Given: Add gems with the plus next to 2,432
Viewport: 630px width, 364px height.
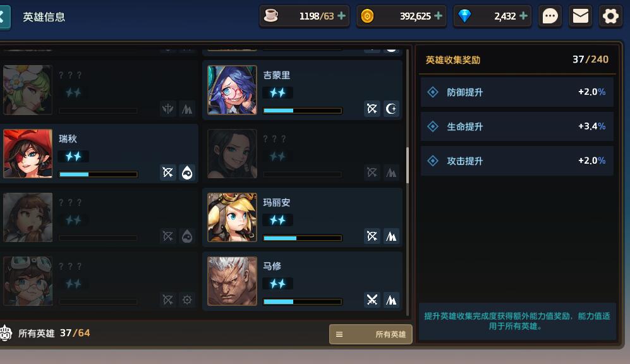Looking at the screenshot, I should pos(523,16).
